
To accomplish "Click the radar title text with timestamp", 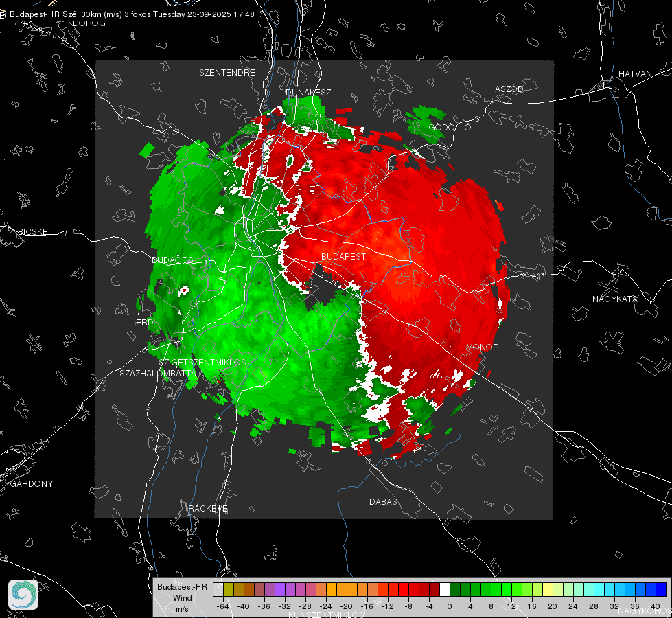I will click(132, 14).
